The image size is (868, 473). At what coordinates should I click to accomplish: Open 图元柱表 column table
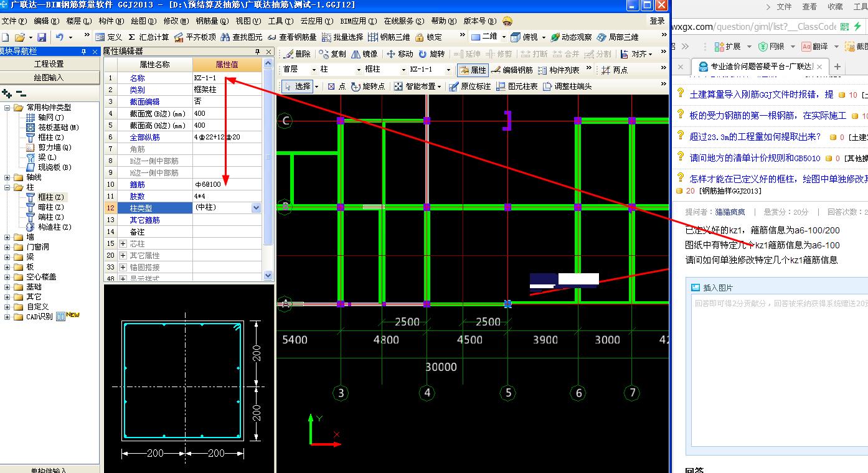[517, 87]
